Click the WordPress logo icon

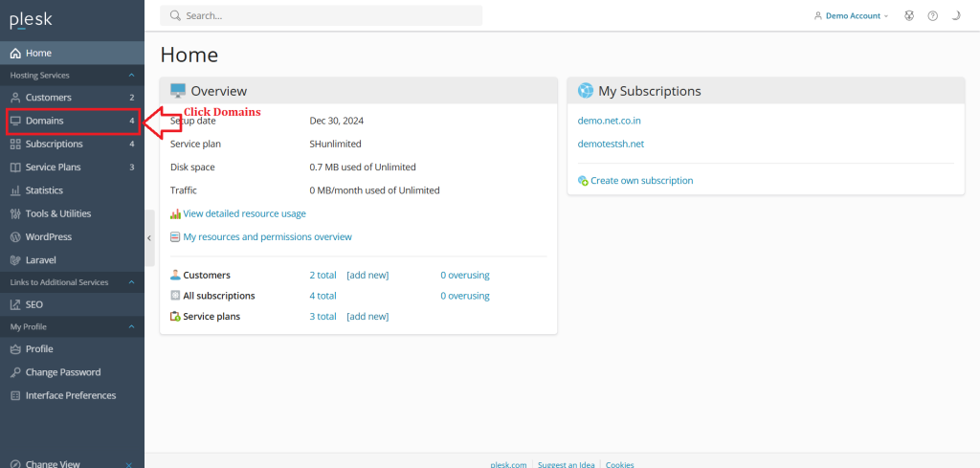point(15,236)
